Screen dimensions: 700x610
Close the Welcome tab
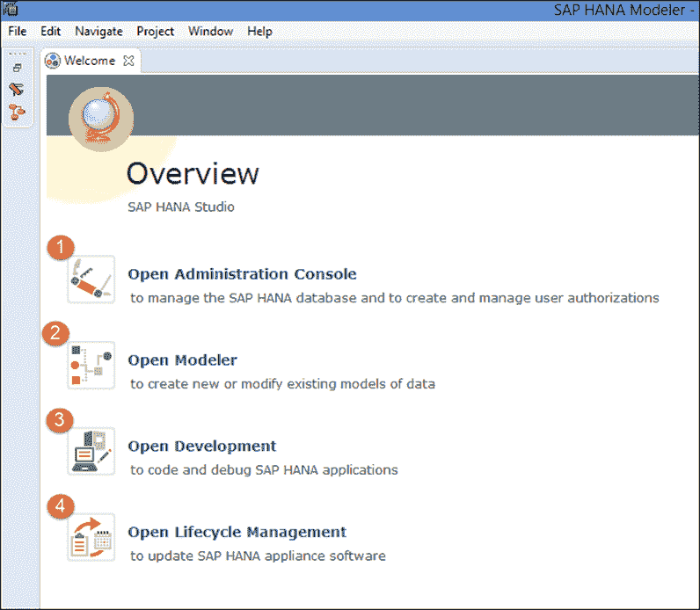coord(128,61)
